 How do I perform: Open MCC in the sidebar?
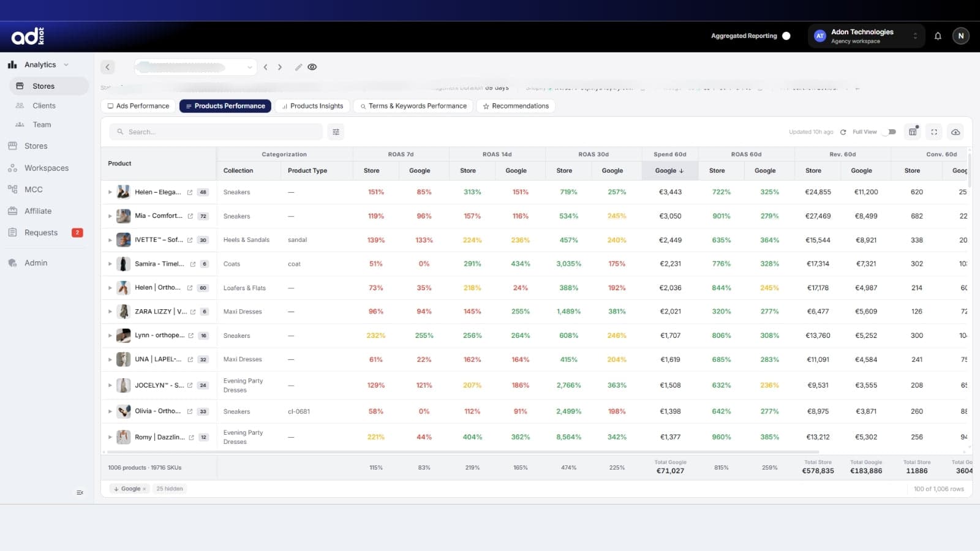coord(34,190)
